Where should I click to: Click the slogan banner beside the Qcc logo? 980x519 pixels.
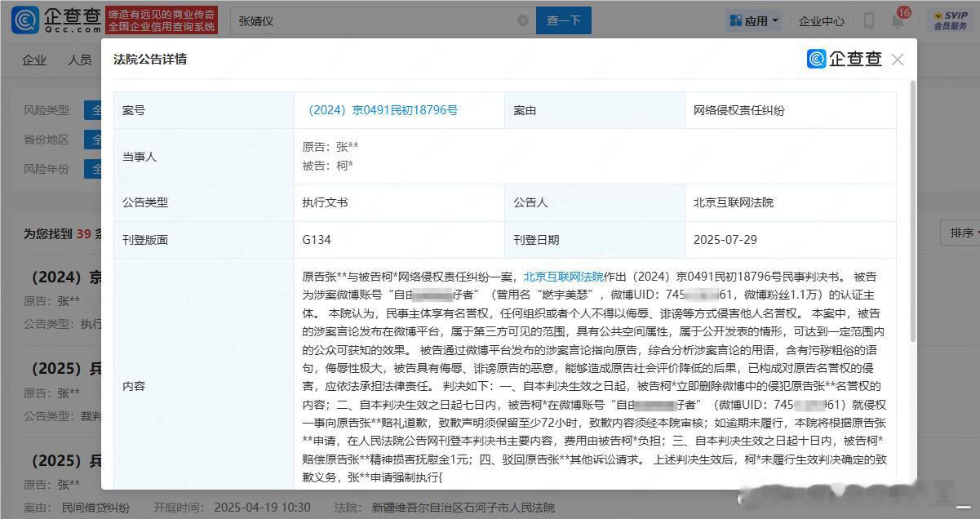coord(162,20)
